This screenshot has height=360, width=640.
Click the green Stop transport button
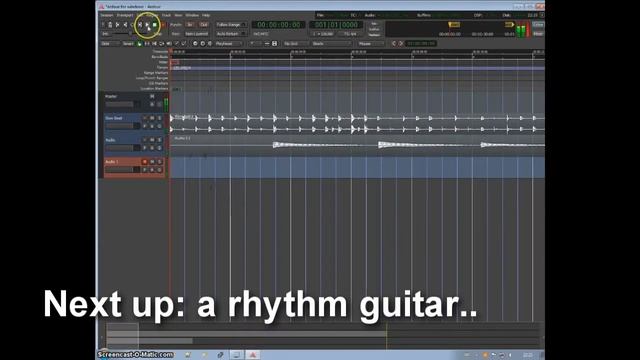(x=155, y=25)
